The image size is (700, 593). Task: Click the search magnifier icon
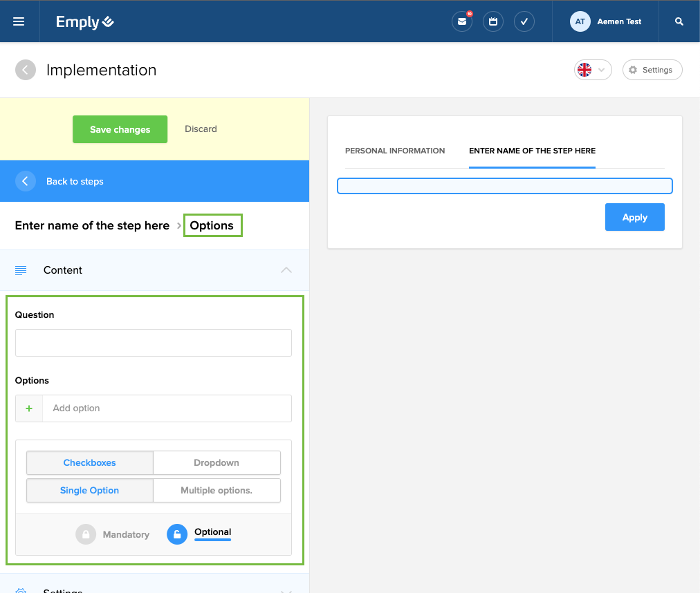[x=679, y=21]
